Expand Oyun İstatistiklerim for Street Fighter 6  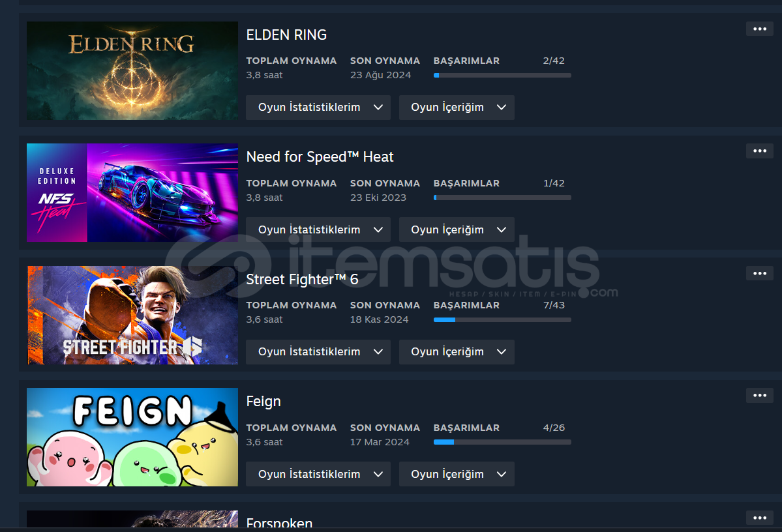(318, 352)
